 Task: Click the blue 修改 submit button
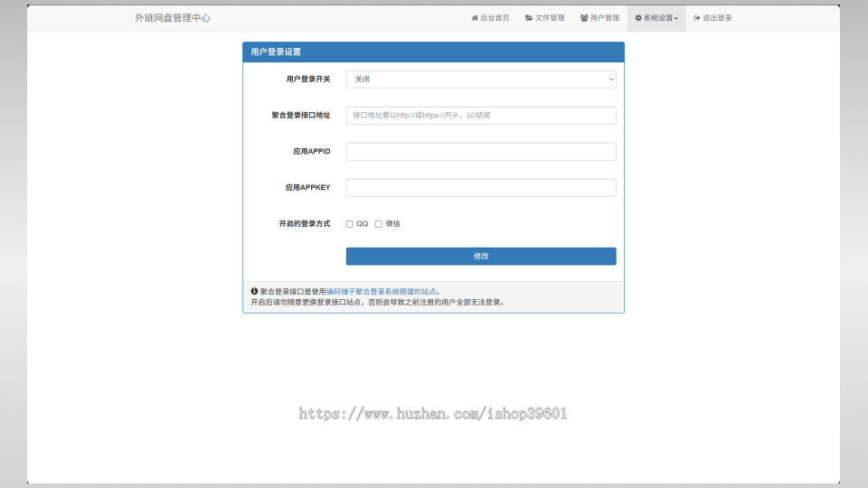point(481,256)
